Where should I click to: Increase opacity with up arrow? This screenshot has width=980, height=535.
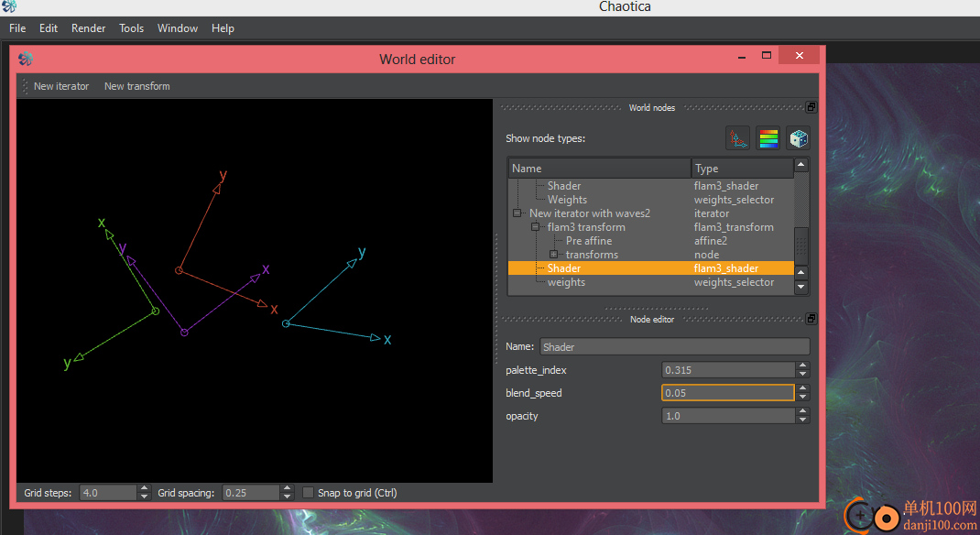click(x=803, y=411)
